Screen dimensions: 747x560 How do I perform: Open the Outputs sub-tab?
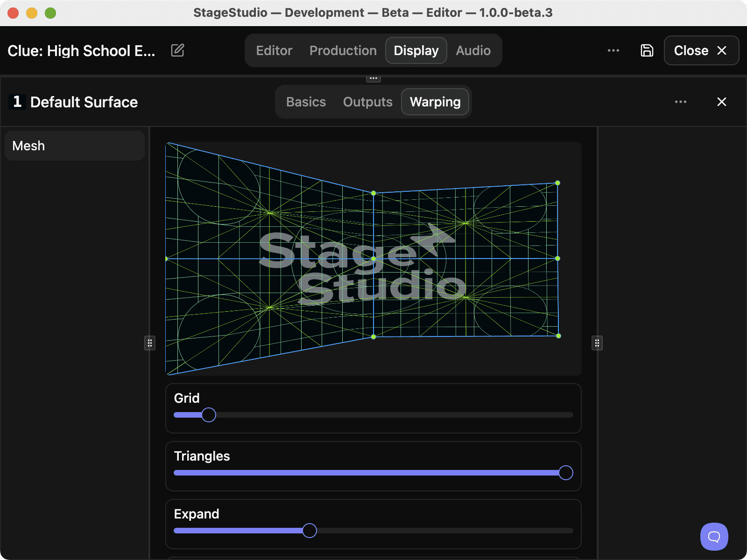tap(368, 102)
